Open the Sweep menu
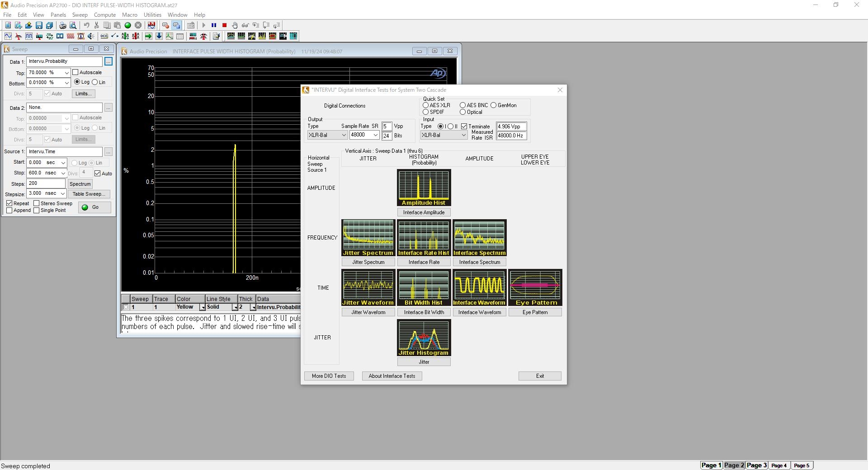This screenshot has width=868, height=470. (80, 15)
